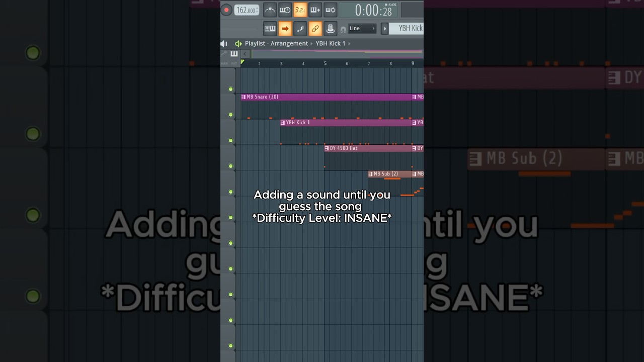Toggle the chain link grouping button

(x=315, y=29)
